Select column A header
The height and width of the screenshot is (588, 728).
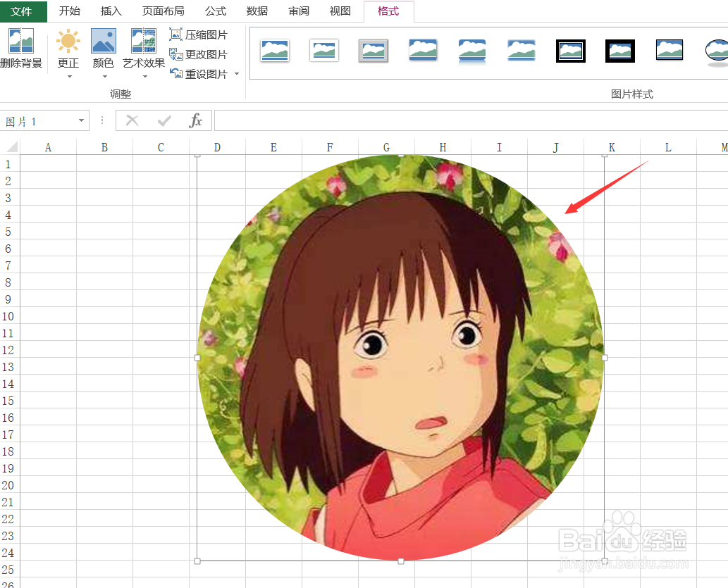click(x=48, y=147)
